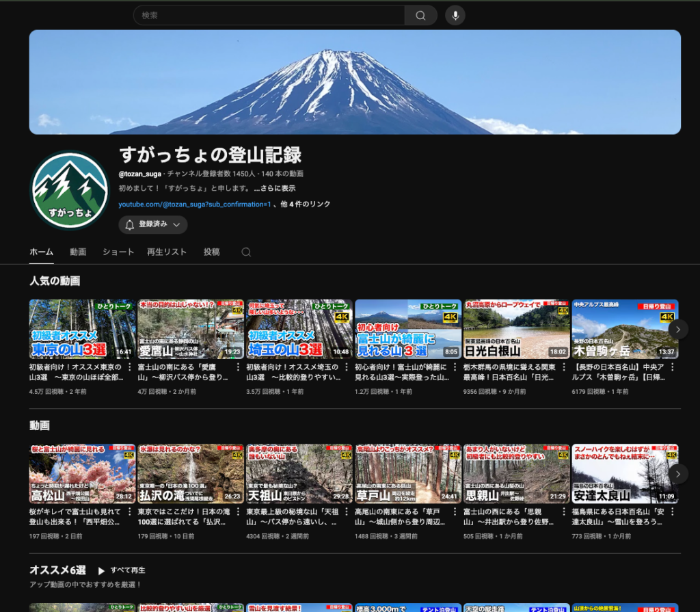
Task: Open three-dot menu for 高松山 video
Action: (131, 512)
